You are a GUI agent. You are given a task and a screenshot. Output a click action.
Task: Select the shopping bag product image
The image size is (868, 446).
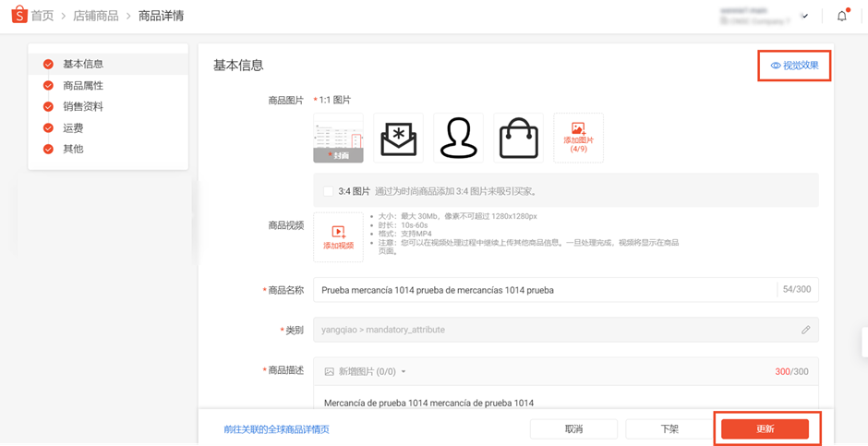(x=519, y=138)
